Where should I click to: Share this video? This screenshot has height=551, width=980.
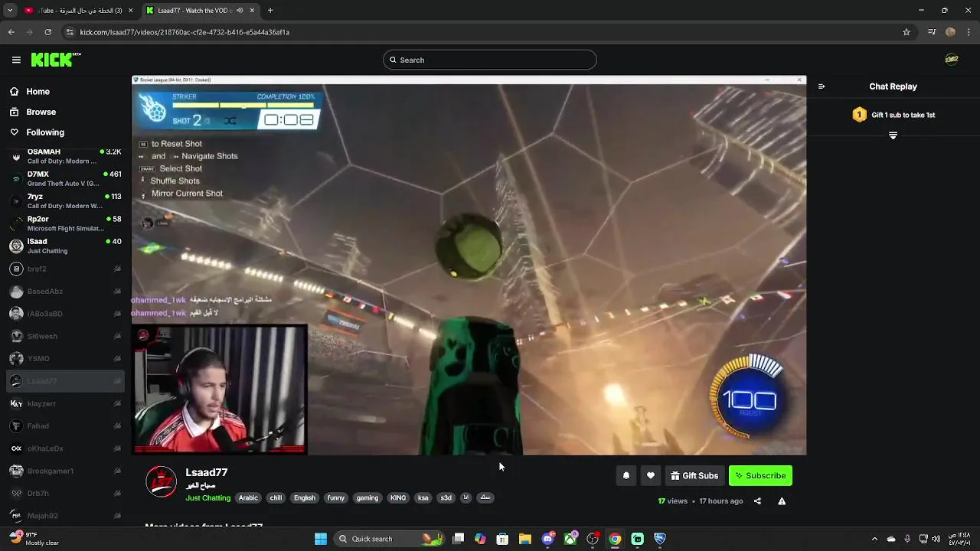click(x=757, y=501)
